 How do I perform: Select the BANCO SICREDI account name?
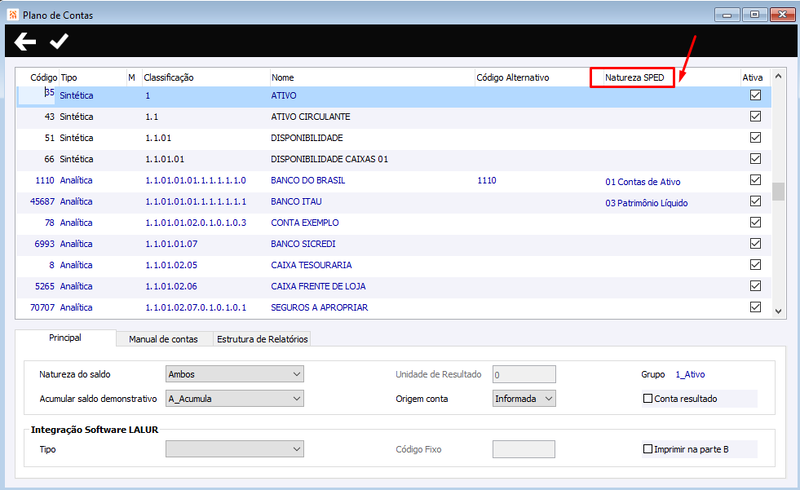[303, 244]
